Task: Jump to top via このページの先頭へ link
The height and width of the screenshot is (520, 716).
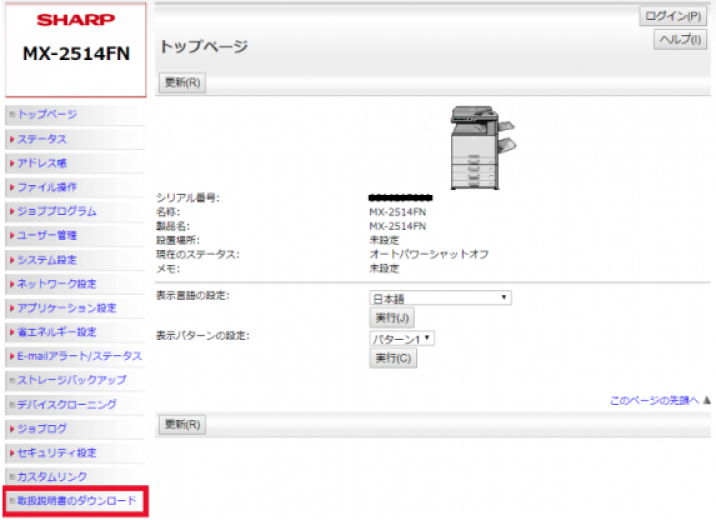Action: 655,400
